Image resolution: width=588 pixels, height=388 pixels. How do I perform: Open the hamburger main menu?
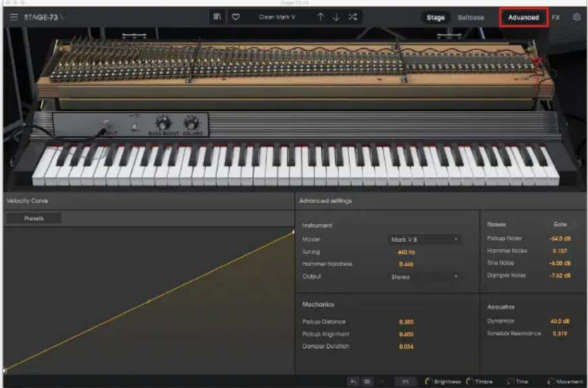coord(13,18)
